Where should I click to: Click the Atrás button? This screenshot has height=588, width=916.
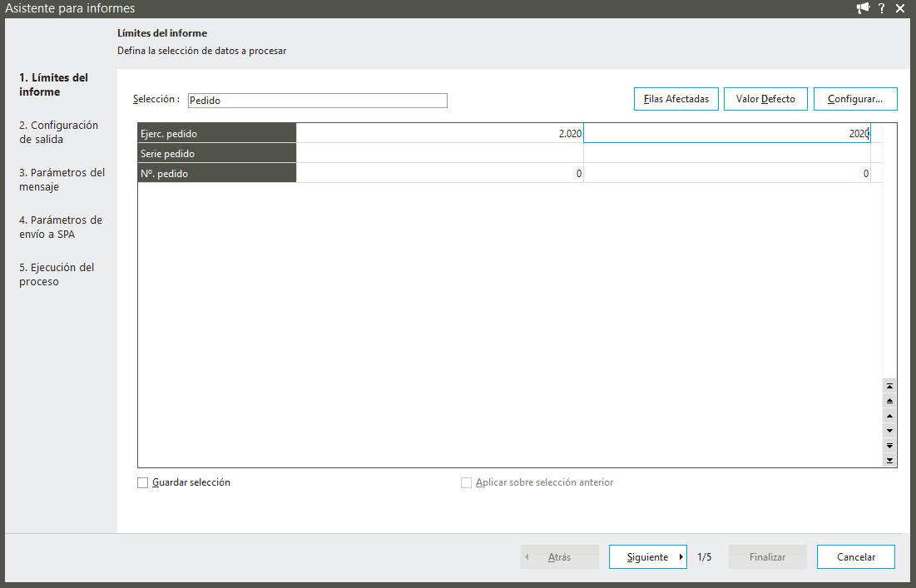pyautogui.click(x=560, y=557)
